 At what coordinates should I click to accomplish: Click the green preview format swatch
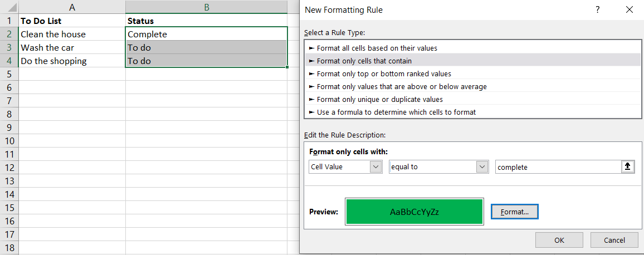(414, 212)
